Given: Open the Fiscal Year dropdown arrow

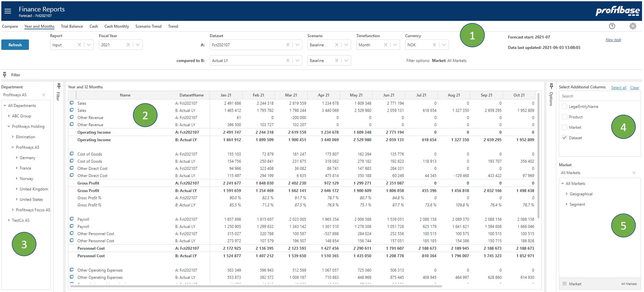Looking at the screenshot, I should [138, 45].
